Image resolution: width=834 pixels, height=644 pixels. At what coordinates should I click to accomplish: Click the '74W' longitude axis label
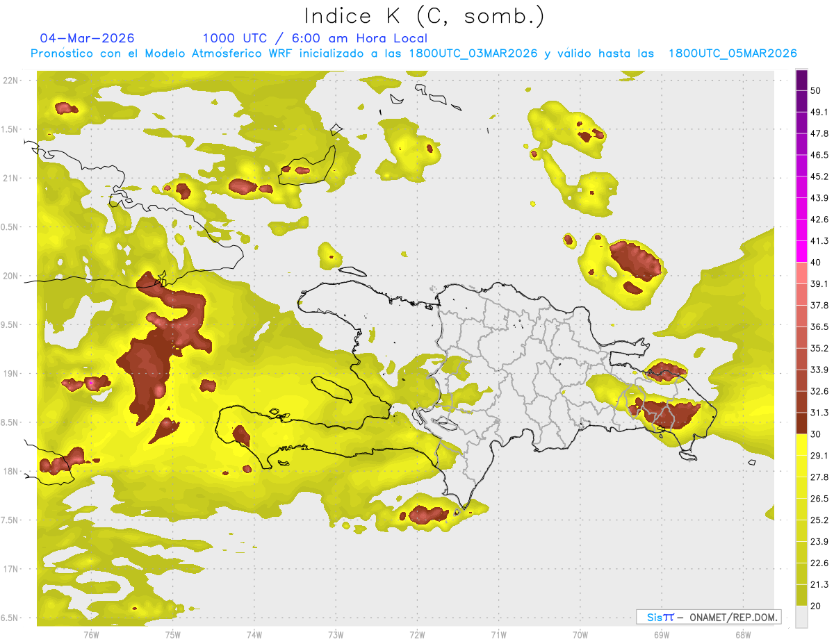point(254,634)
